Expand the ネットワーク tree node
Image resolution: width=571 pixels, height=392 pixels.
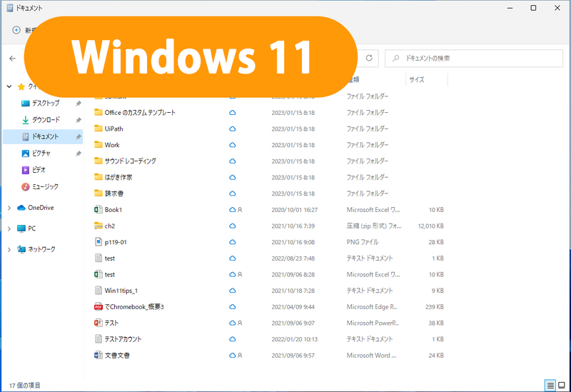tap(9, 249)
